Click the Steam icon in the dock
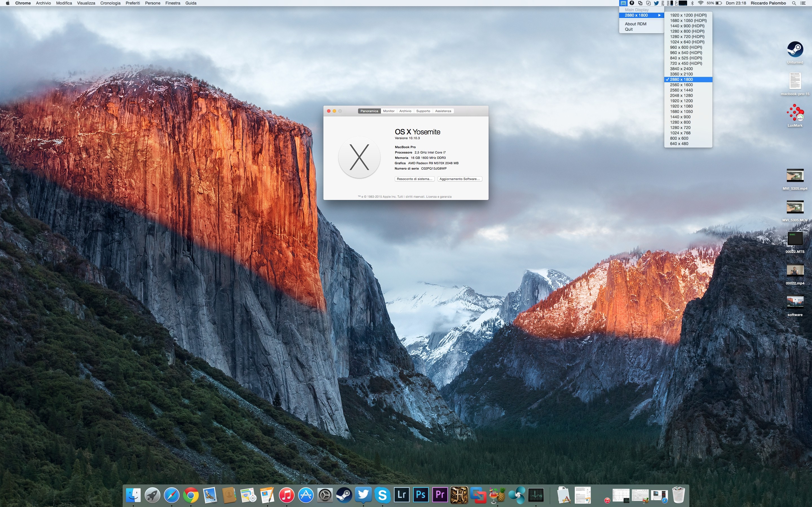Screen dimensions: 812x507 click(x=344, y=495)
